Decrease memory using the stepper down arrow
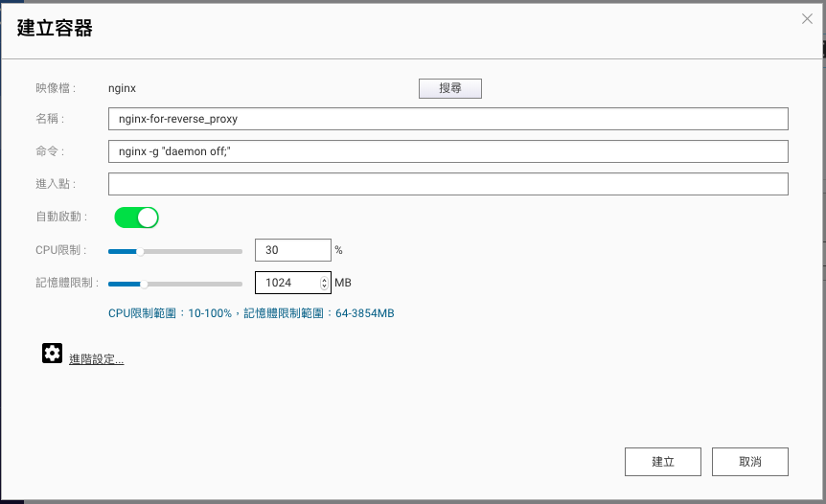The height and width of the screenshot is (504, 826). 324,286
